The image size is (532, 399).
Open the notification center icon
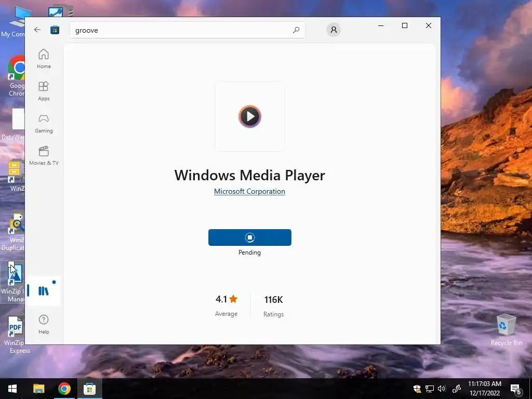516,389
